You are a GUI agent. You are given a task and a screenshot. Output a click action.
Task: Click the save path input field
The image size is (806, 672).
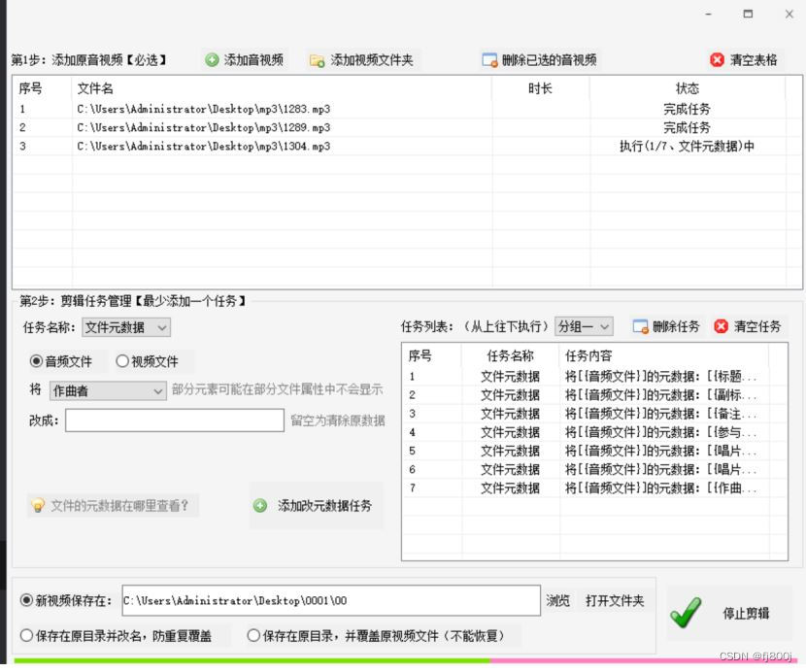pyautogui.click(x=331, y=600)
